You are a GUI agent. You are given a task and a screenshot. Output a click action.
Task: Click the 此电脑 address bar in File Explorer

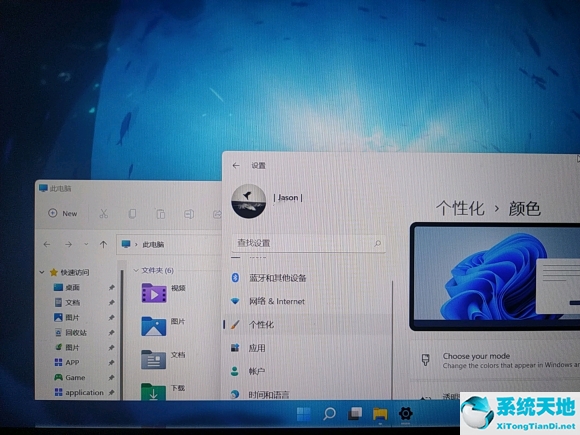(x=169, y=244)
